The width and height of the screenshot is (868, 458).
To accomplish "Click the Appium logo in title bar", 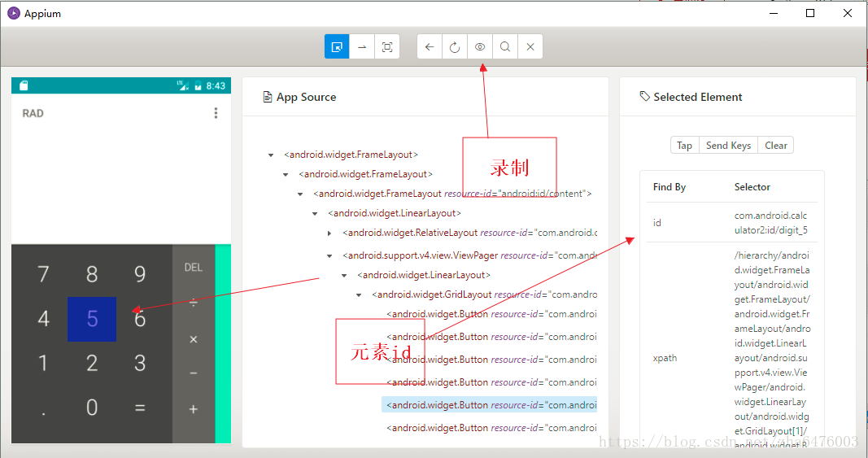I will [14, 13].
